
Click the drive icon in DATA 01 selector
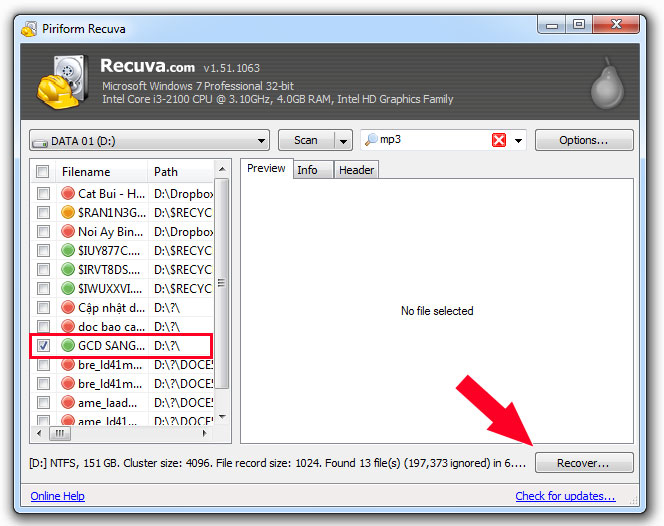tap(39, 141)
